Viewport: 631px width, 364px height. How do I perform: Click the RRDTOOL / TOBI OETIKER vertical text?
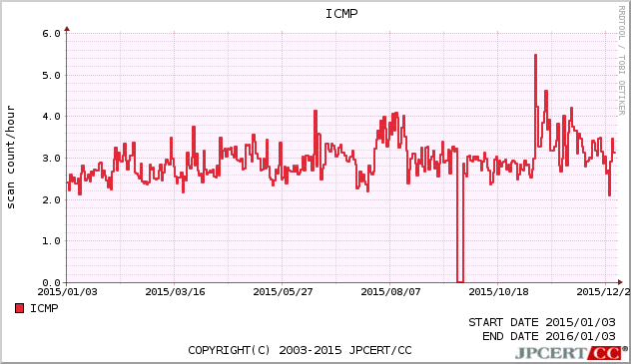point(621,61)
